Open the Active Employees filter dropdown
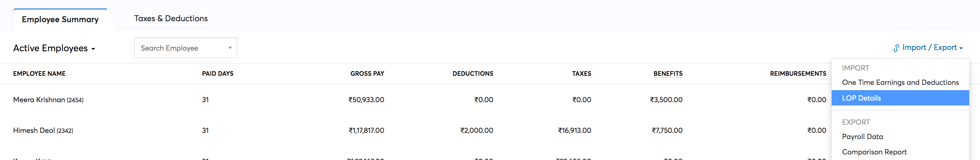The width and height of the screenshot is (980, 160). point(54,48)
